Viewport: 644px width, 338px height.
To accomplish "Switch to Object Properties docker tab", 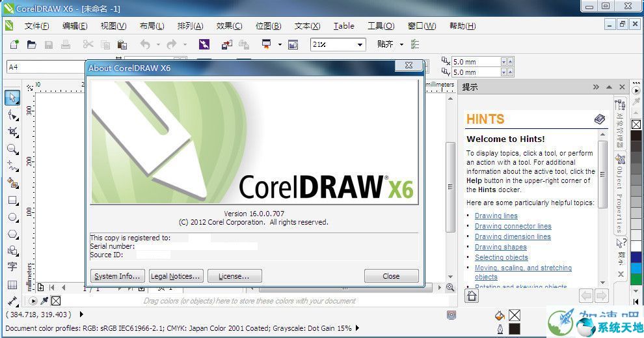I will (620, 193).
